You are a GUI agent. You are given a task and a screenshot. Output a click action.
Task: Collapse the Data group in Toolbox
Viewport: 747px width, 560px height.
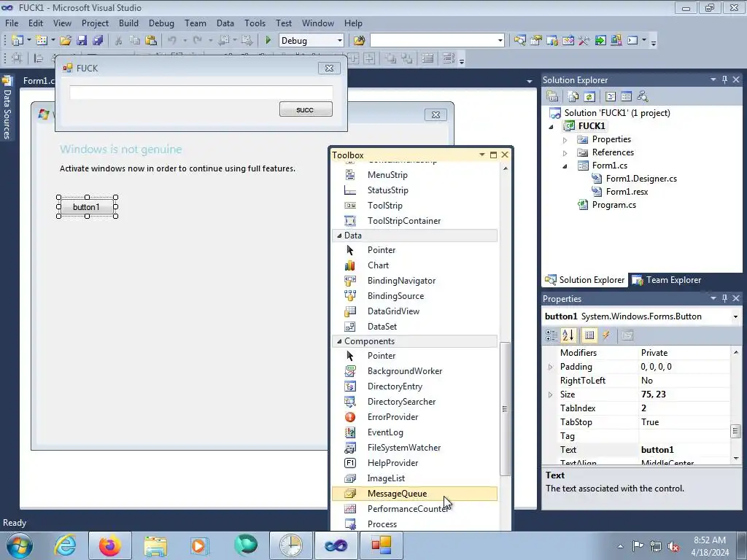(339, 236)
